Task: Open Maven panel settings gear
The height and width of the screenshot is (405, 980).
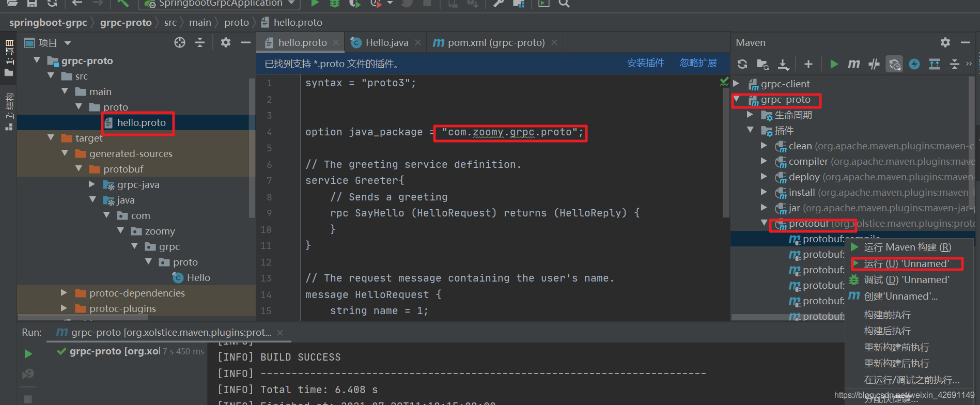Action: 945,42
